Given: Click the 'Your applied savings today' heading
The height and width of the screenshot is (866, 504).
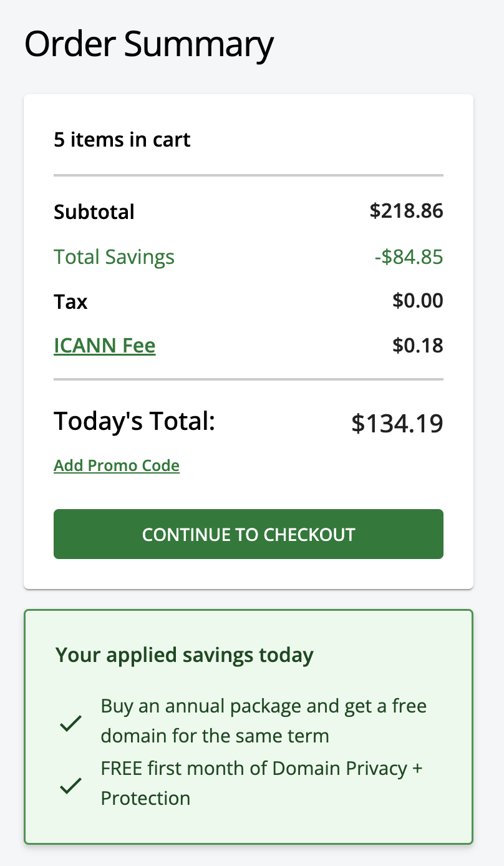Looking at the screenshot, I should tap(185, 655).
